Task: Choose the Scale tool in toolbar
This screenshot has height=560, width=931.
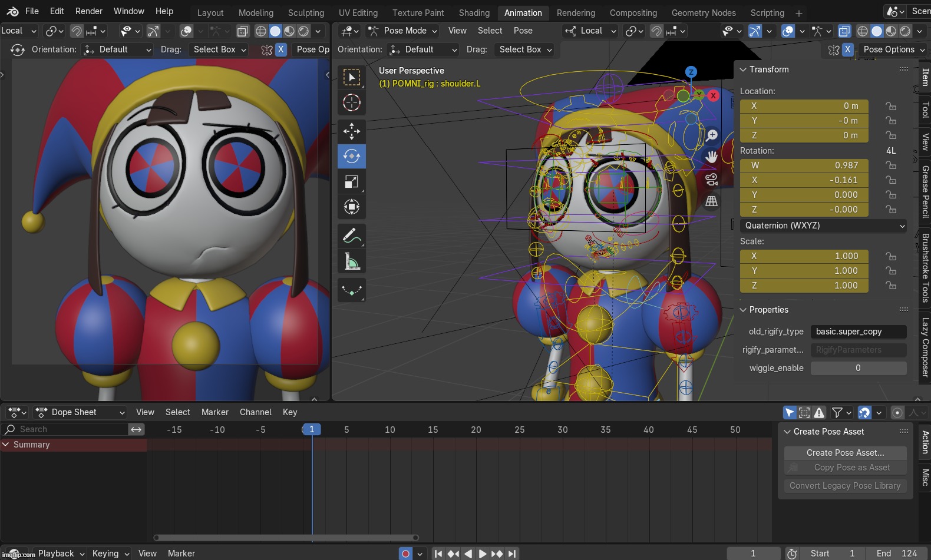Action: click(351, 182)
